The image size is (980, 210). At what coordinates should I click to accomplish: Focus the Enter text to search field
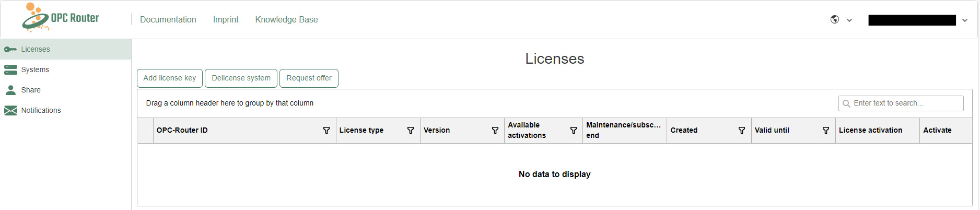click(901, 103)
